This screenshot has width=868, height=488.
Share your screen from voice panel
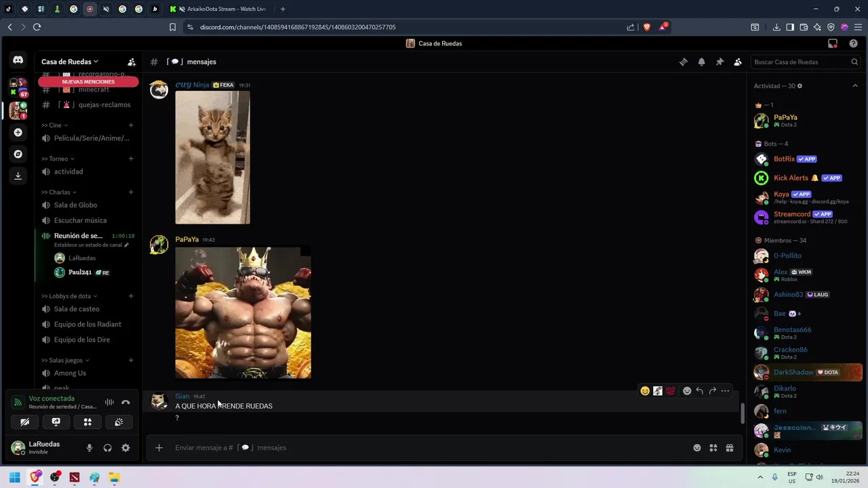[56, 422]
